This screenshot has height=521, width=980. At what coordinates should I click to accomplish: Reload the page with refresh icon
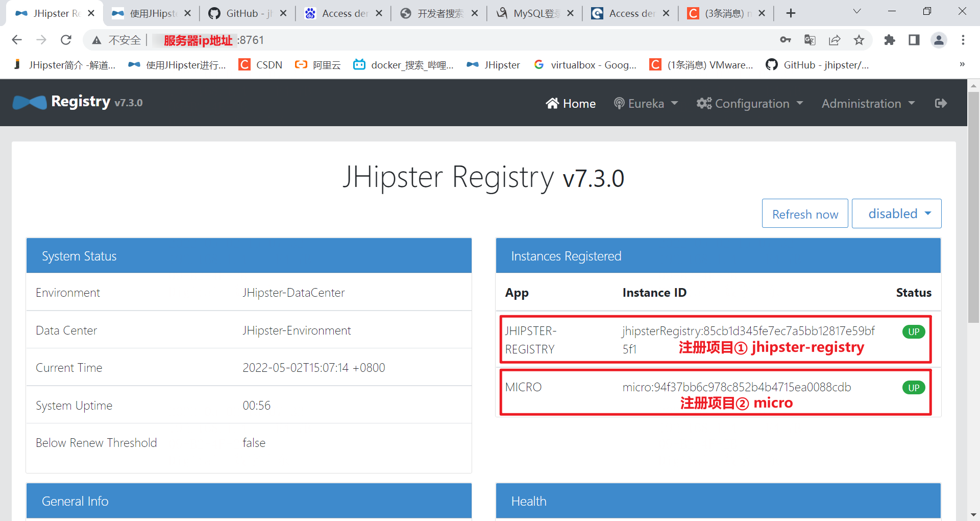(66, 40)
